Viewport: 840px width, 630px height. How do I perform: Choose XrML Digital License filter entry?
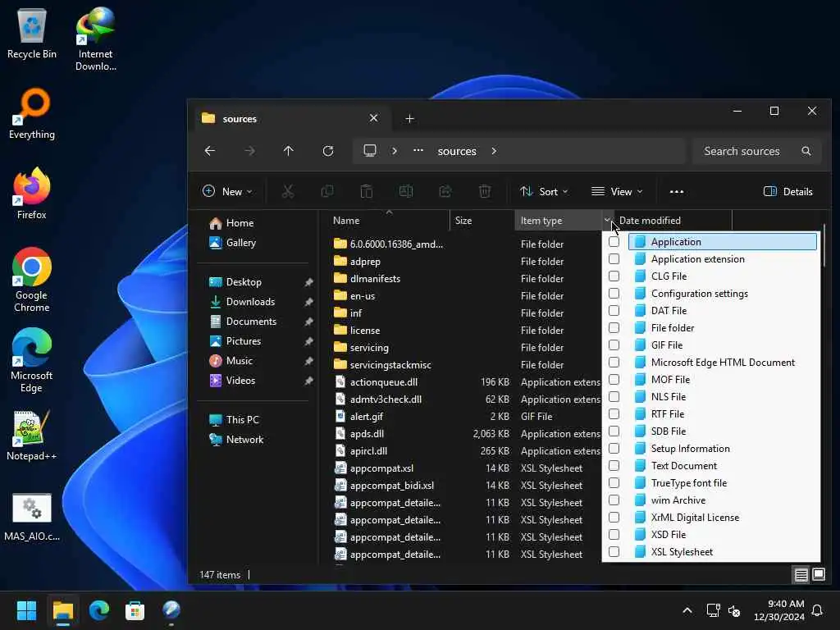(x=723, y=518)
